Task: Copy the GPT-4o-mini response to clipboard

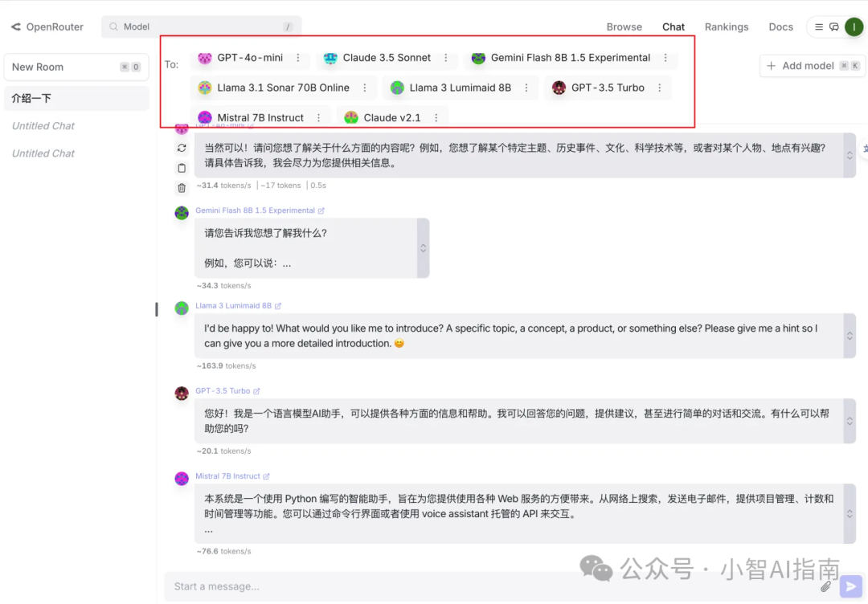Action: [182, 168]
